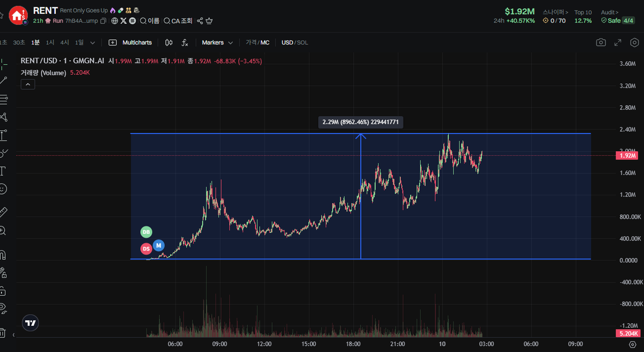The height and width of the screenshot is (352, 644).
Task: Select the 1시 timeframe
Action: click(50, 42)
